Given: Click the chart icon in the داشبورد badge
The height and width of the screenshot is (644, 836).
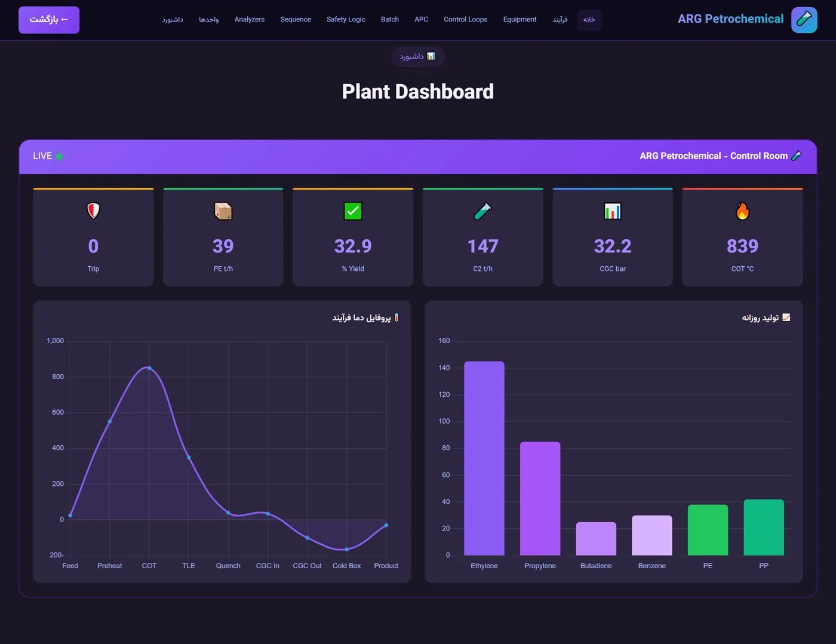Looking at the screenshot, I should (431, 56).
